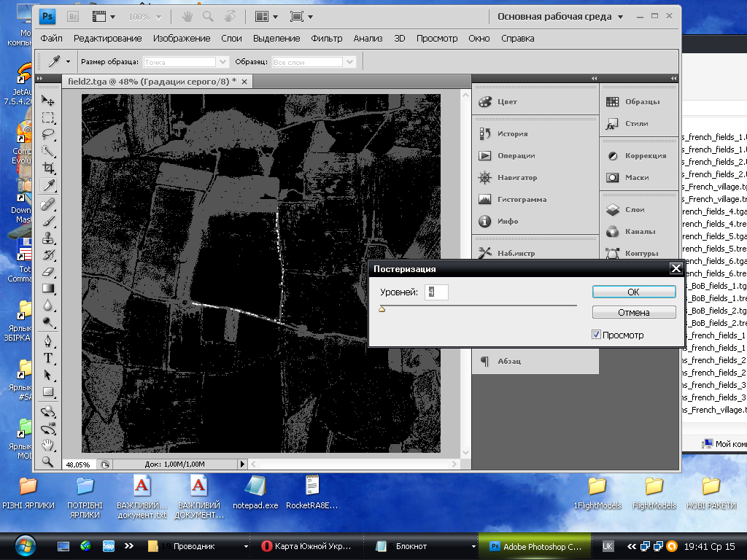Open the eyedropper tool preset picker arrow

pos(69,62)
